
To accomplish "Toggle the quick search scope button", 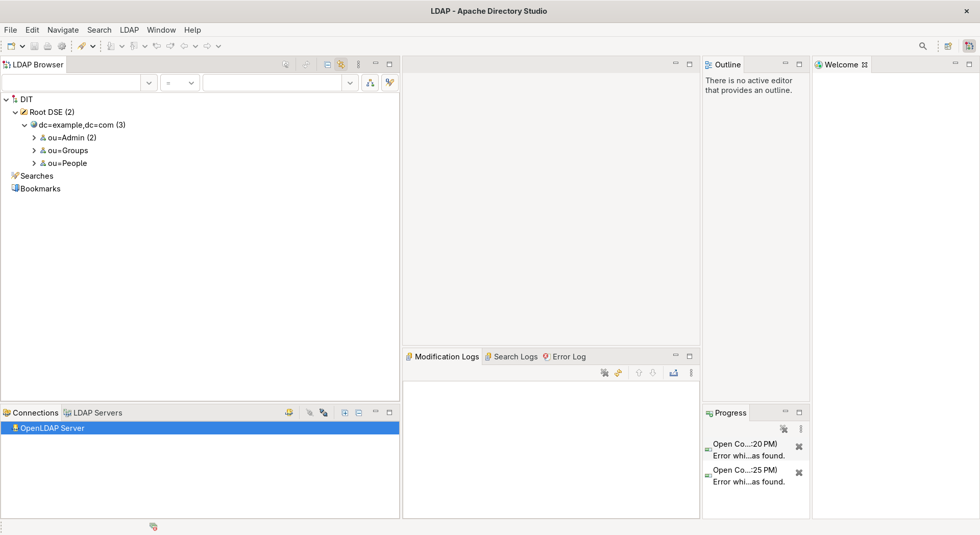I will point(370,83).
